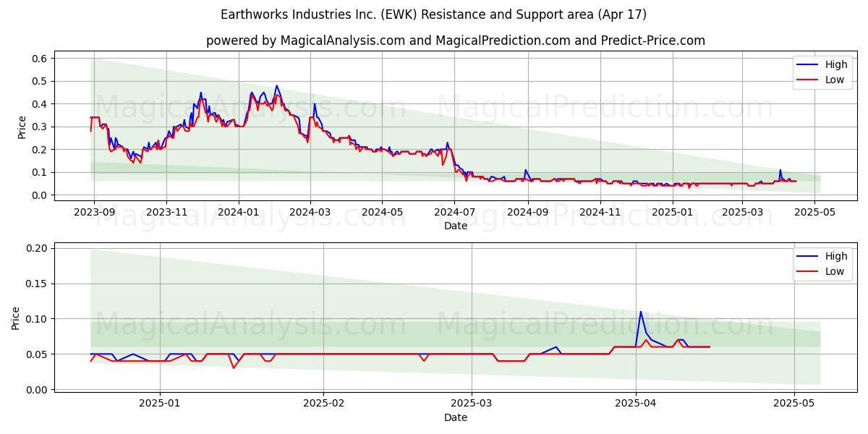Image resolution: width=868 pixels, height=434 pixels.
Task: Click the '0.3' price tick in upper chart
Action: pyautogui.click(x=39, y=127)
